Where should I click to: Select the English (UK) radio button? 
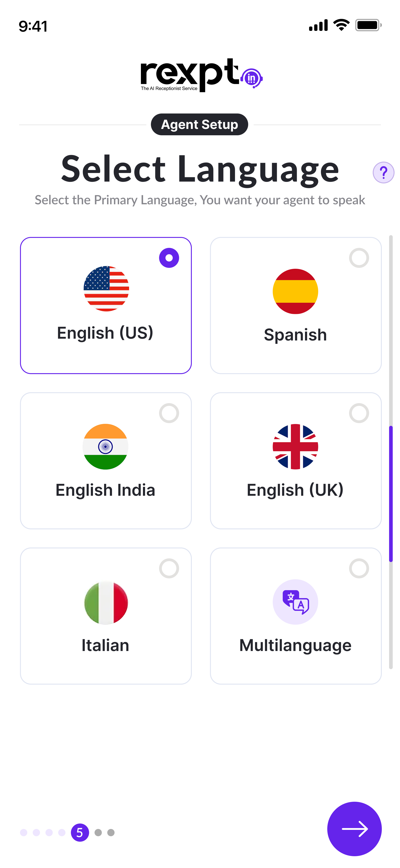point(359,413)
